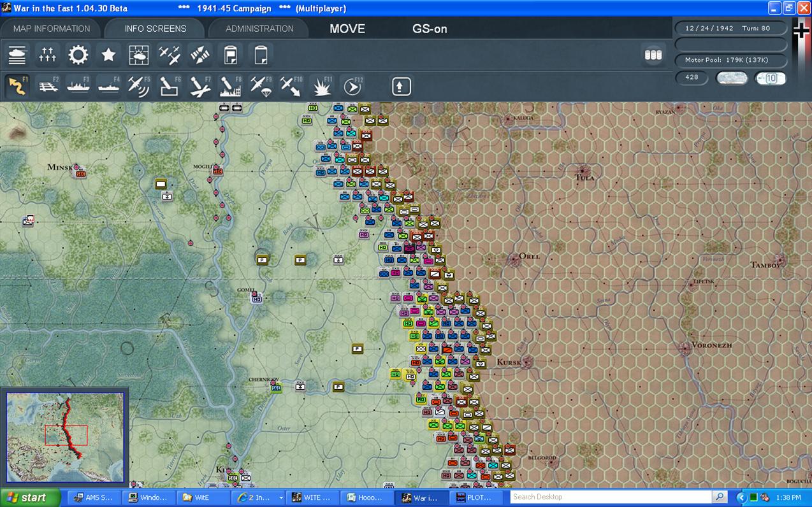Toggle the weather cloud button
This screenshot has height=507, width=812.
coord(732,78)
